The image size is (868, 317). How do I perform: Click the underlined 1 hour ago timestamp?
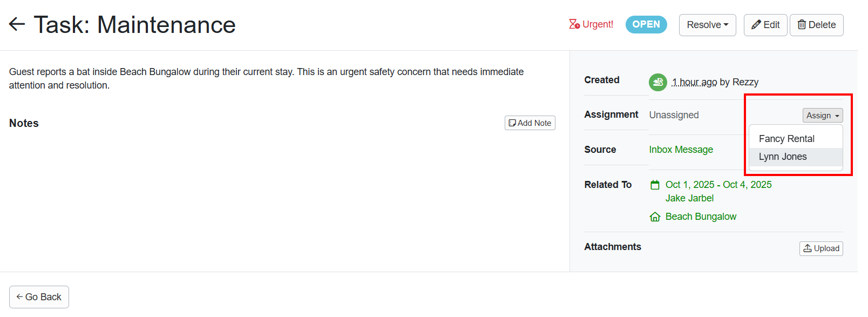(x=695, y=82)
